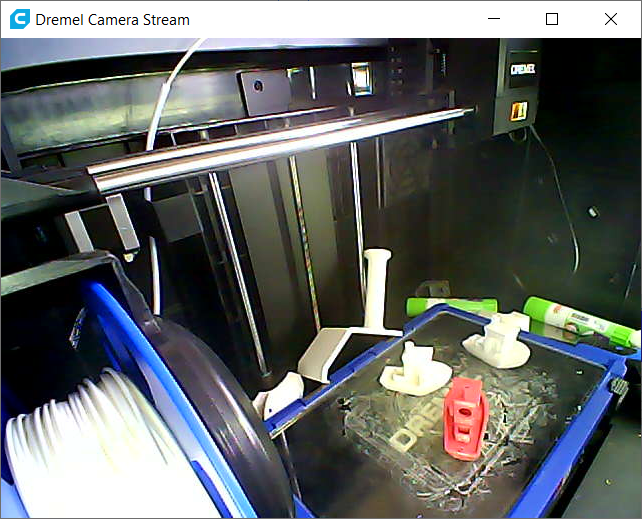
Task: Click the 'Dremel Camera Stream' title text
Action: 113,20
